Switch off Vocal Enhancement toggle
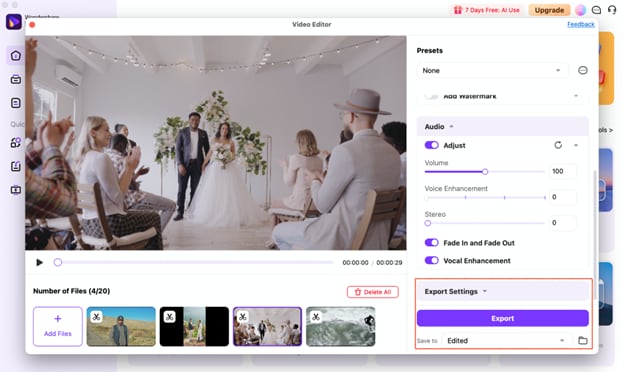This screenshot has height=372, width=624. click(431, 261)
